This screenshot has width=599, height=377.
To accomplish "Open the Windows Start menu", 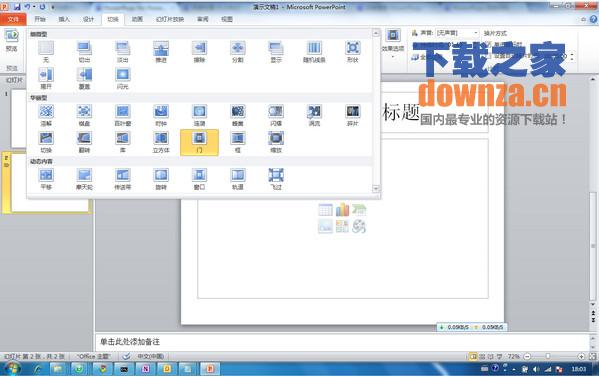I will pos(13,369).
